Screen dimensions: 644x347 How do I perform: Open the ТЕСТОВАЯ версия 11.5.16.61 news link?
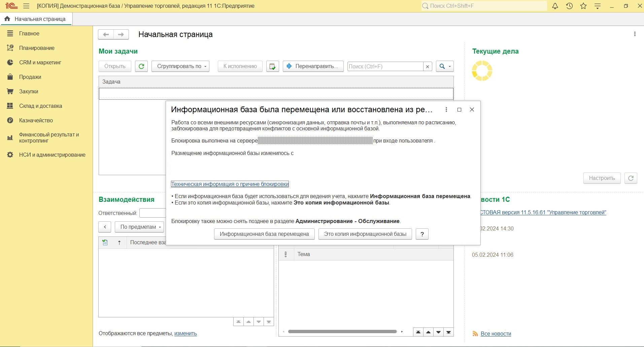click(543, 213)
